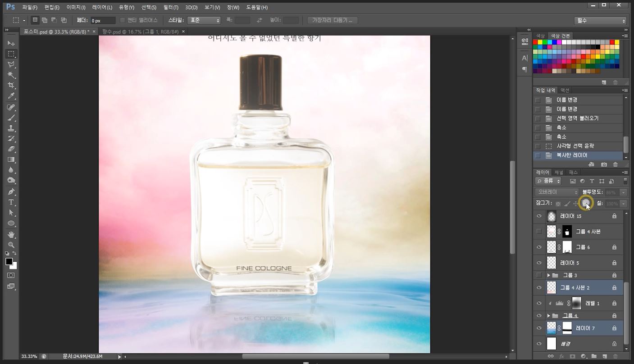Select the Sponge tool
634x364 pixels.
click(11, 181)
